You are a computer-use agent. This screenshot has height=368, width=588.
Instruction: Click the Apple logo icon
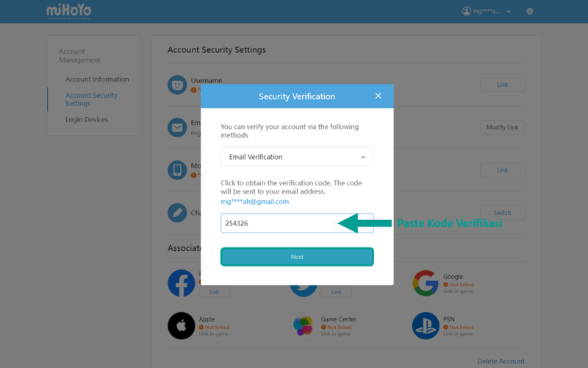pos(182,325)
